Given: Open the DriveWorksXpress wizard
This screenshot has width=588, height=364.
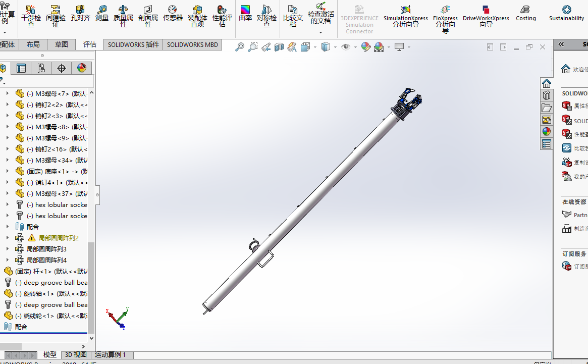Looking at the screenshot, I should pyautogui.click(x=486, y=16).
